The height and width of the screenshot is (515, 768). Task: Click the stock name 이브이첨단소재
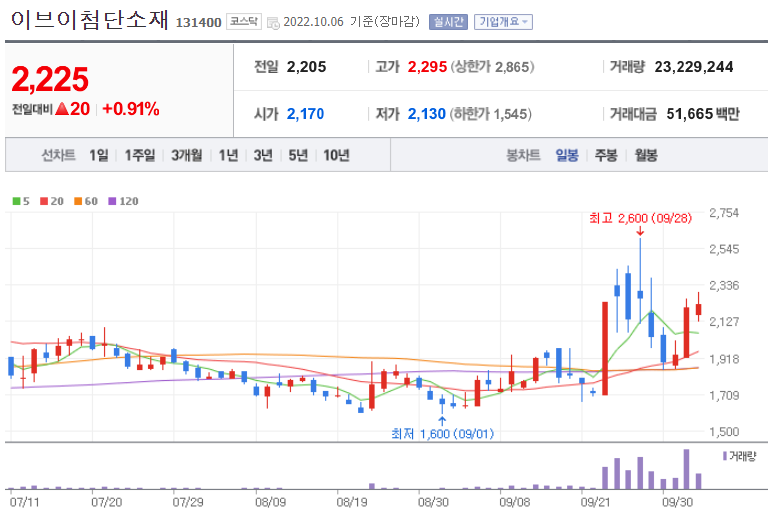point(90,21)
